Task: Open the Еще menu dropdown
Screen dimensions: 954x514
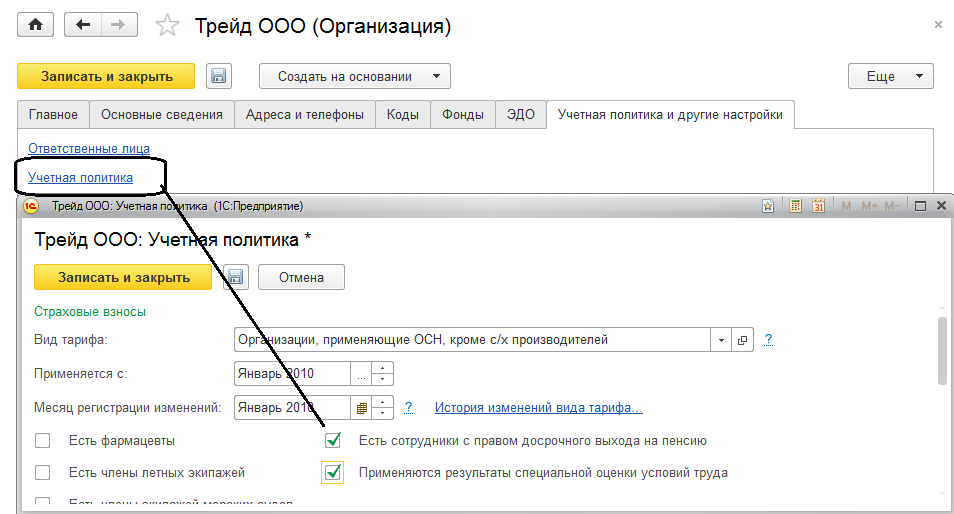Action: 891,76
